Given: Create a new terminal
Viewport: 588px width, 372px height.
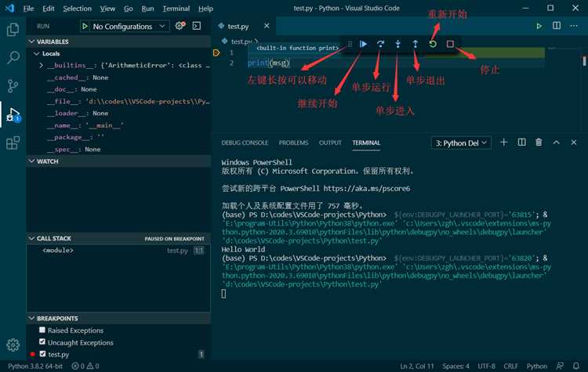Looking at the screenshot, I should point(503,143).
